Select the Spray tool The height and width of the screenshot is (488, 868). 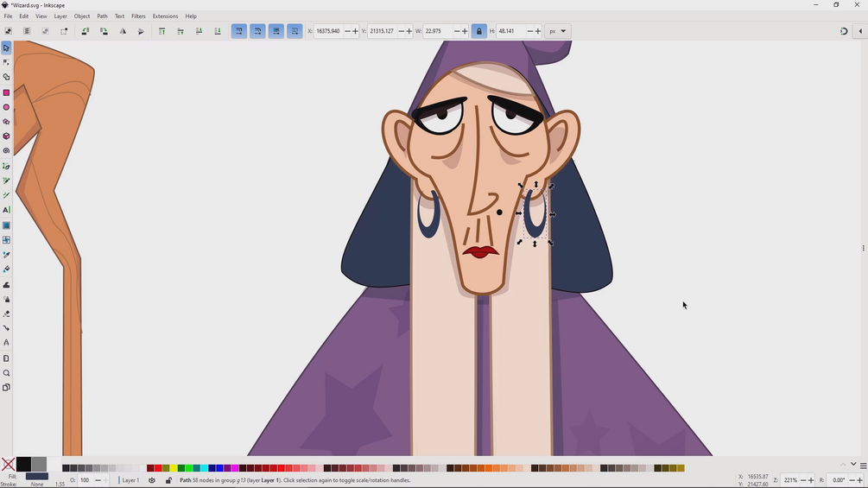pyautogui.click(x=6, y=300)
